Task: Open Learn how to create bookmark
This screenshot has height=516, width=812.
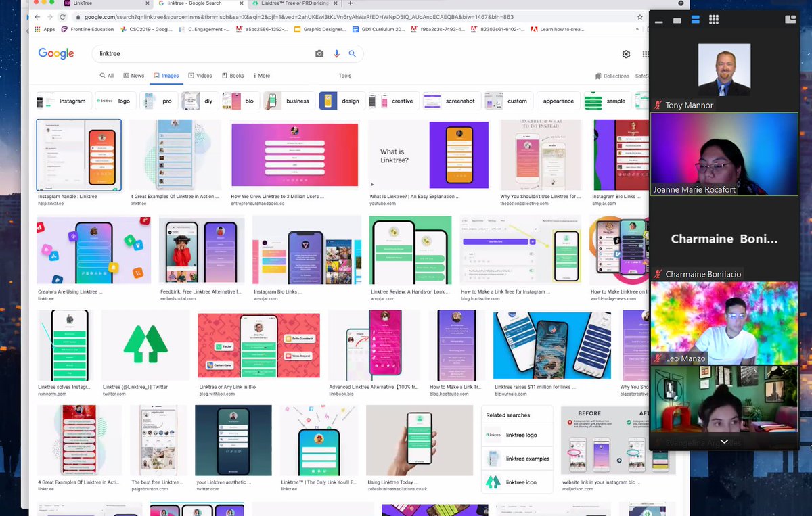Action: pyautogui.click(x=557, y=29)
